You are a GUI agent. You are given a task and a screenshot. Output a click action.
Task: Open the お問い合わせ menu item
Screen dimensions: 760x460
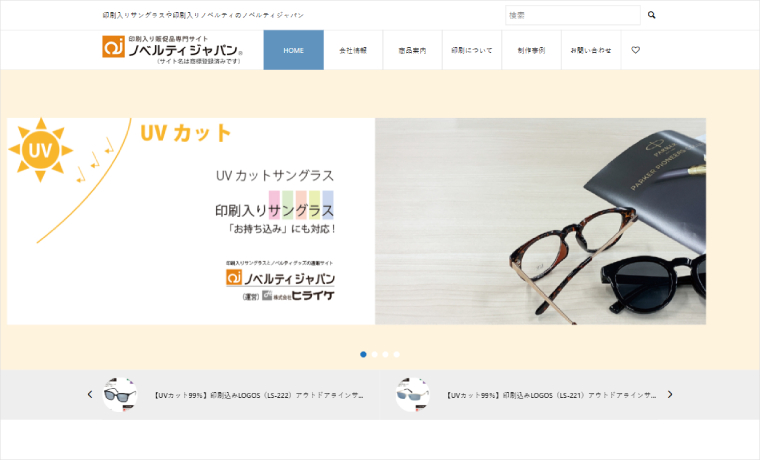pyautogui.click(x=591, y=50)
